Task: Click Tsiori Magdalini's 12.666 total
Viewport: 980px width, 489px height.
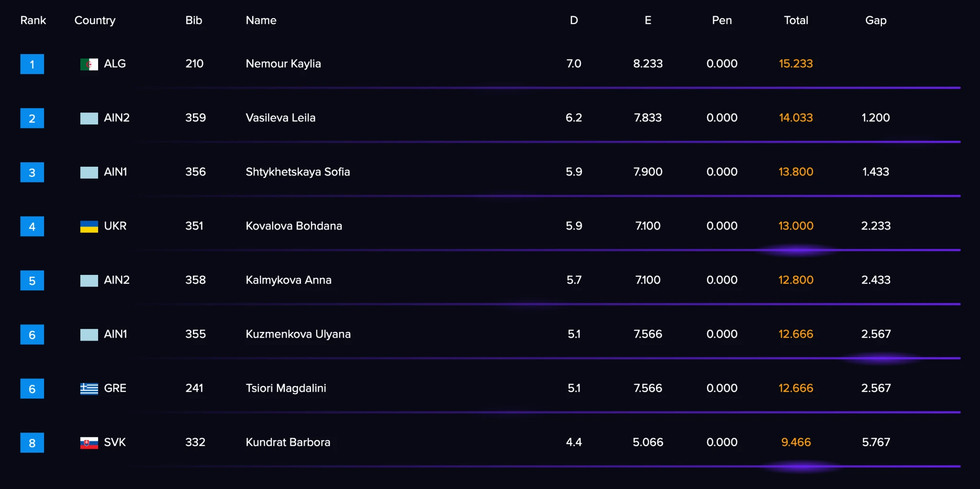Action: point(796,388)
